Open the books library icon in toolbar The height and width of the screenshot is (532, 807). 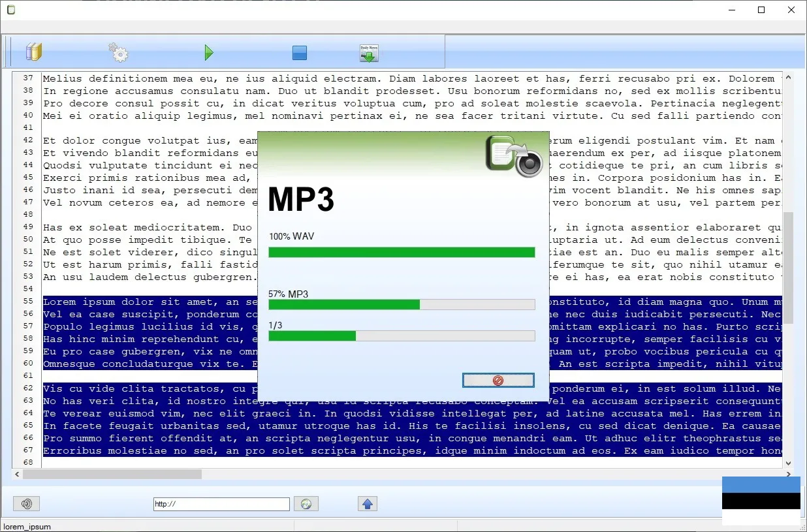pos(33,52)
